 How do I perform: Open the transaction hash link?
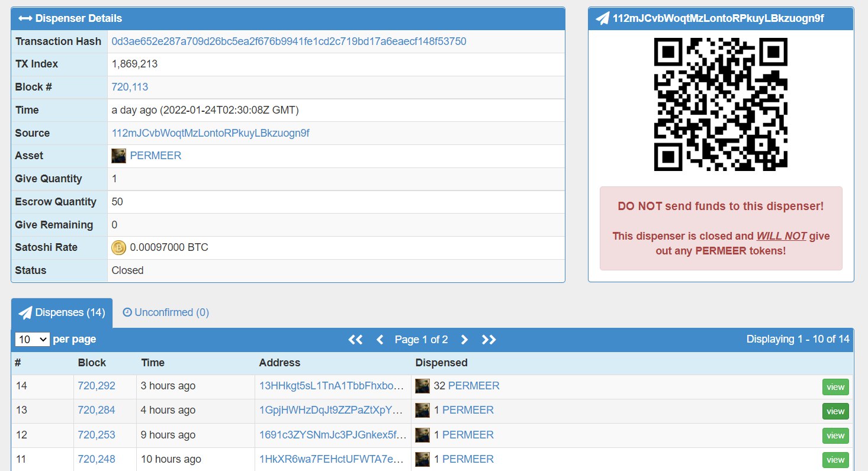click(289, 41)
